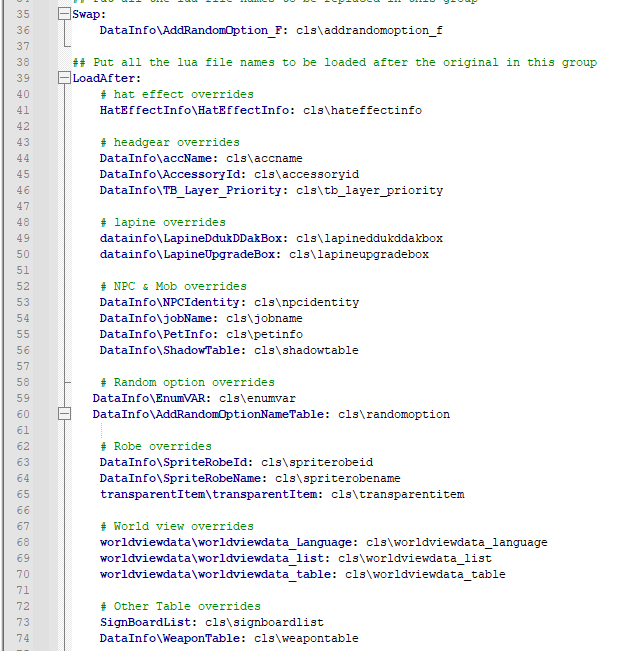Collapse the LoadAfter: fold block
640x651 pixels.
(x=65, y=78)
